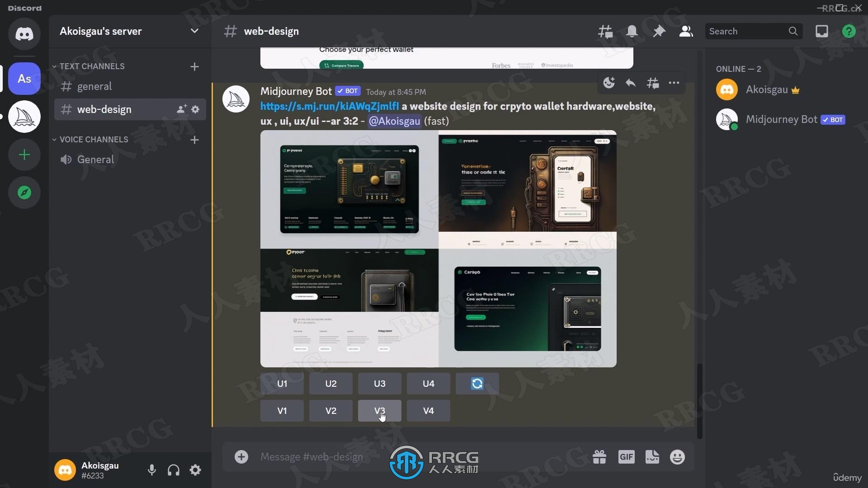Create text channel plus icon

194,66
